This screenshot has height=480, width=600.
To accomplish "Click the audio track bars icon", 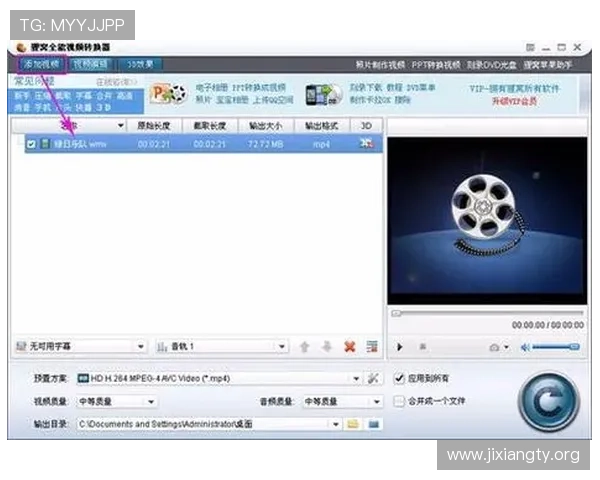I will pyautogui.click(x=162, y=347).
